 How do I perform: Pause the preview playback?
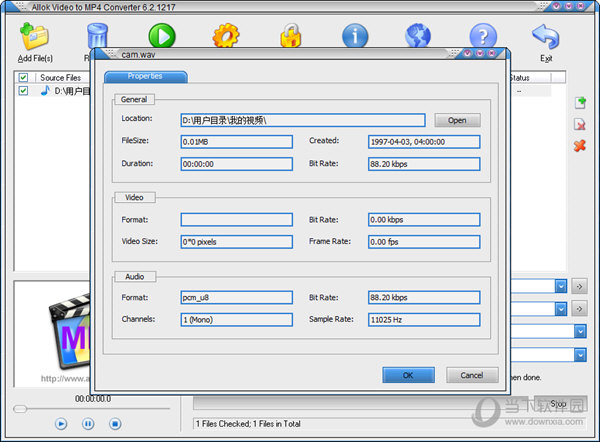point(88,424)
